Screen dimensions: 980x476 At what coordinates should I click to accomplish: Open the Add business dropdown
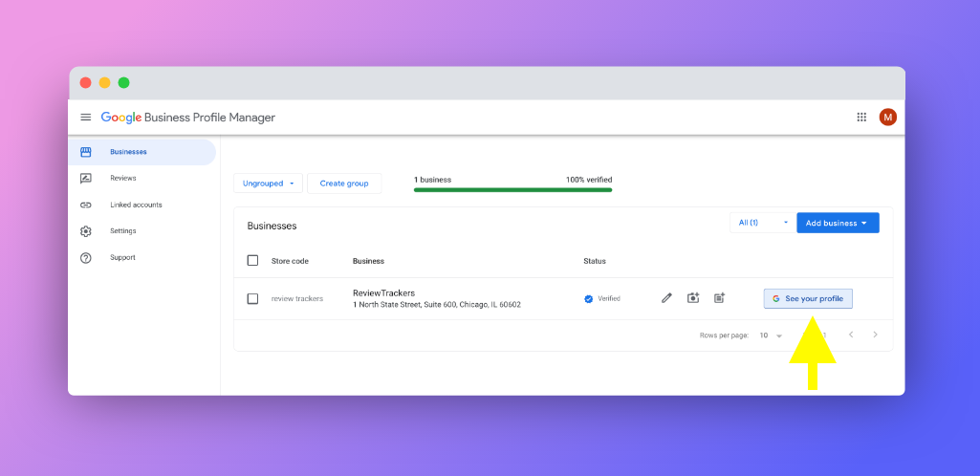[x=838, y=223]
